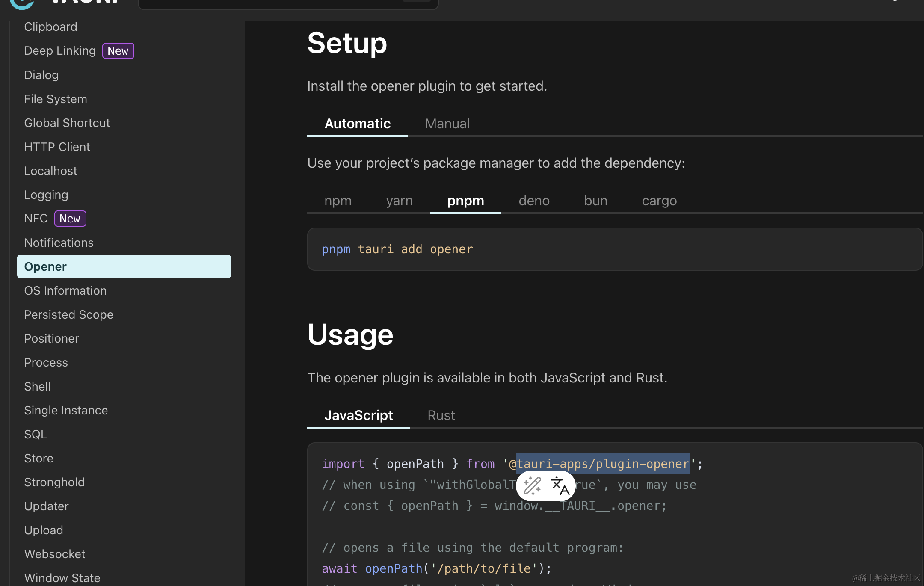Open the Shell plugin link
The height and width of the screenshot is (586, 924).
pyautogui.click(x=38, y=387)
